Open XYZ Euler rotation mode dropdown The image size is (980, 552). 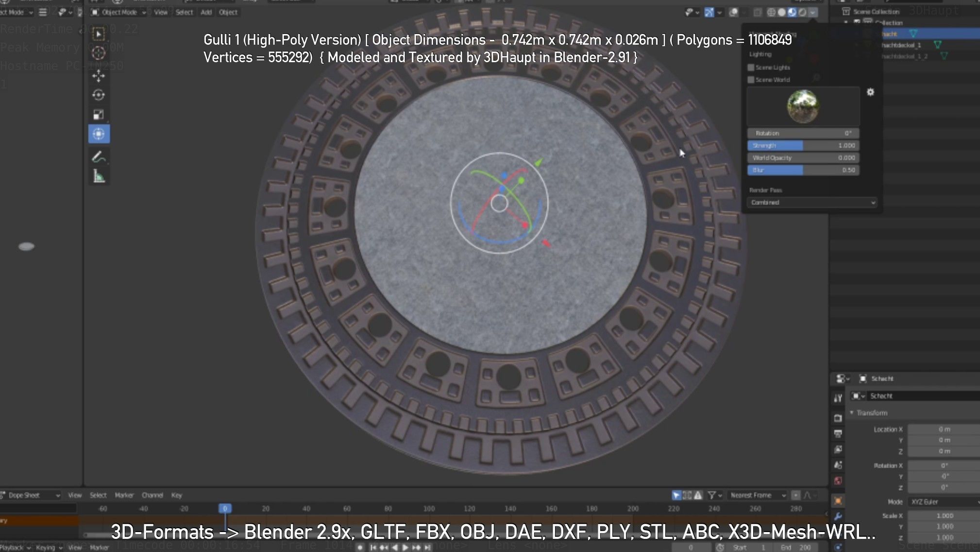944,502
